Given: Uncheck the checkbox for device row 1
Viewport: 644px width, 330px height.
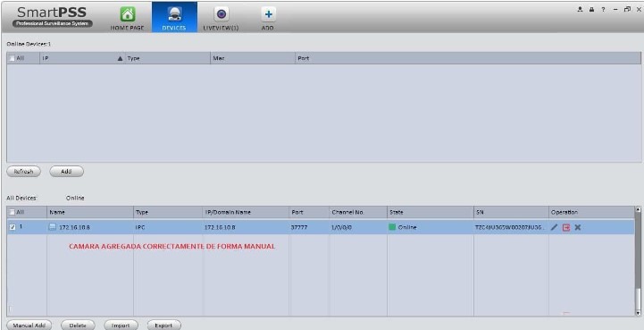Looking at the screenshot, I should tap(13, 227).
